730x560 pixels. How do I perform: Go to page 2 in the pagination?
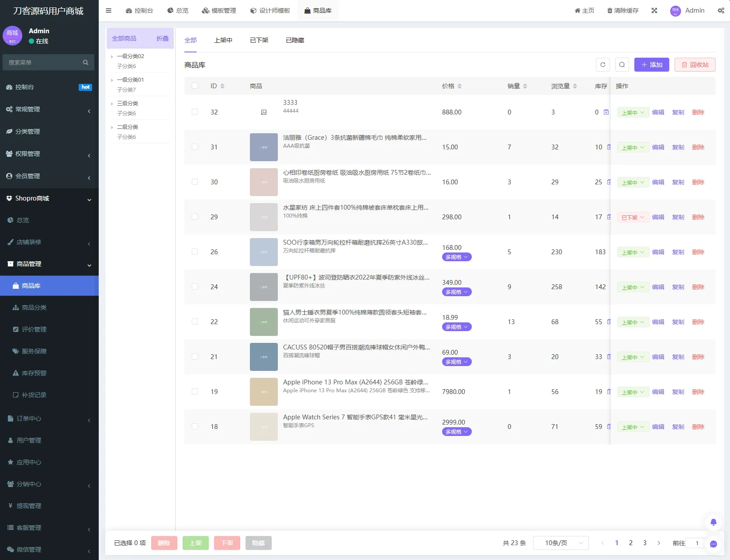631,543
